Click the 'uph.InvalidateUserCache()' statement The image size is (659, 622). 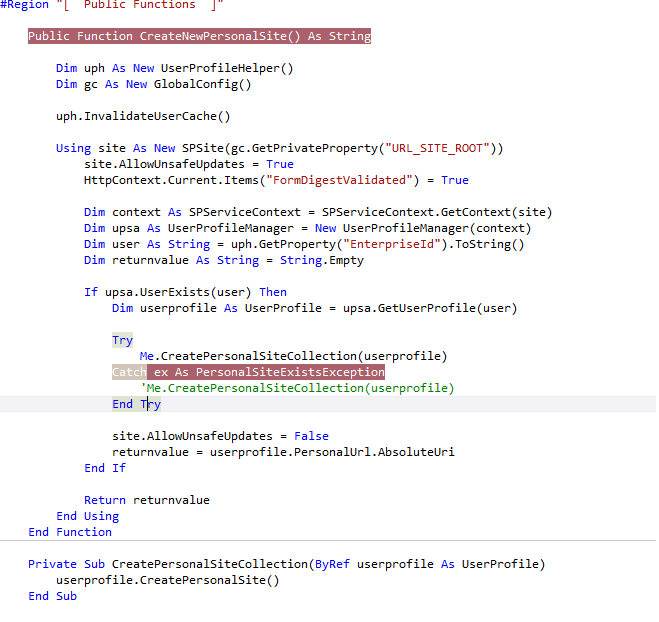coord(143,116)
